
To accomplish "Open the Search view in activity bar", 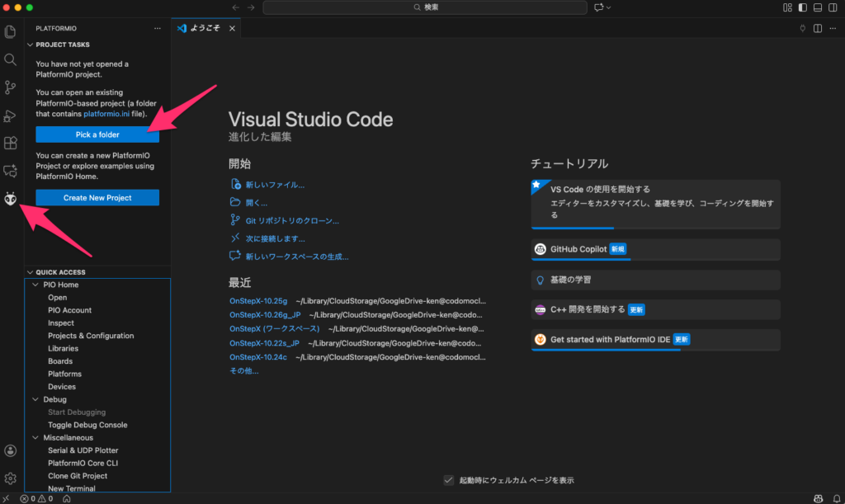I will pyautogui.click(x=11, y=59).
